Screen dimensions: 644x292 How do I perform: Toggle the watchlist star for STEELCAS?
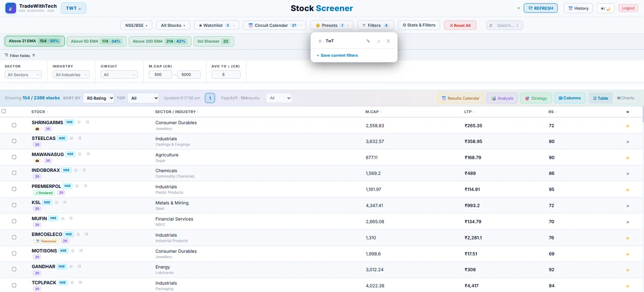point(627,142)
